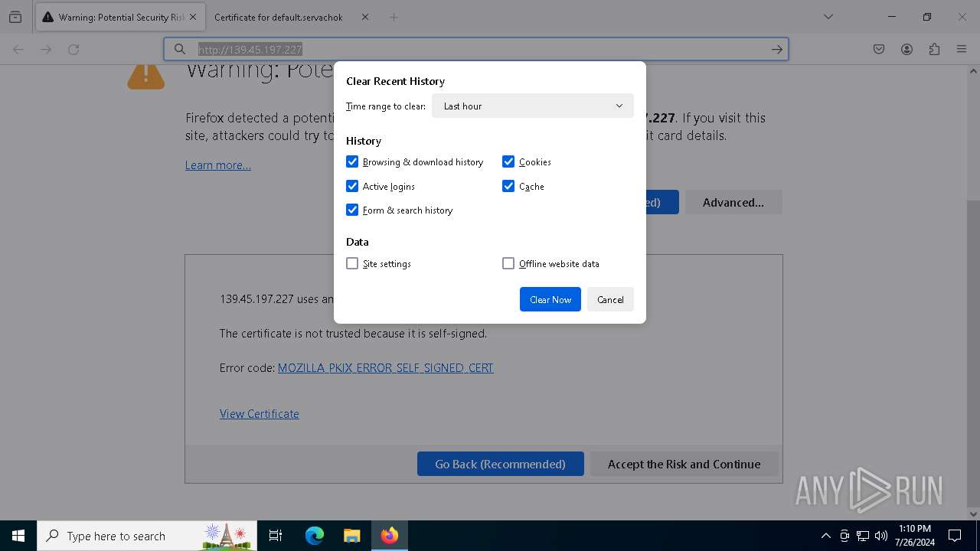The height and width of the screenshot is (551, 980).
Task: Open the Firefox application menu (hamburger)
Action: (x=962, y=49)
